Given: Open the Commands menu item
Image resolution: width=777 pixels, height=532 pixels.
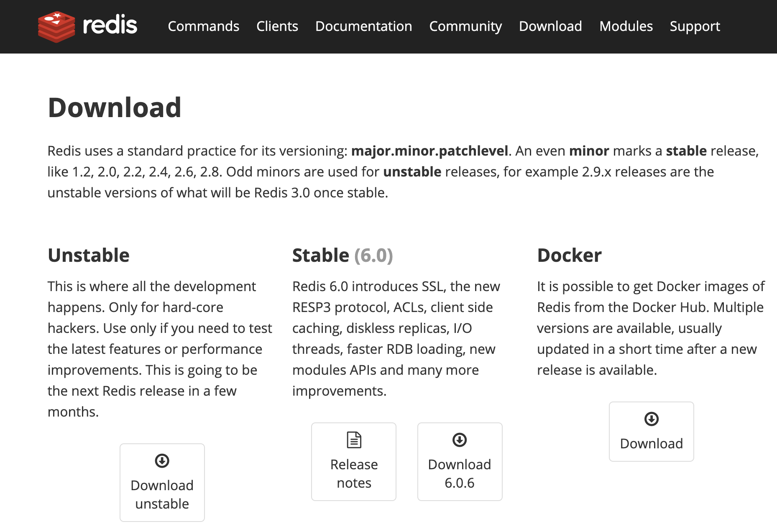Looking at the screenshot, I should tap(204, 26).
